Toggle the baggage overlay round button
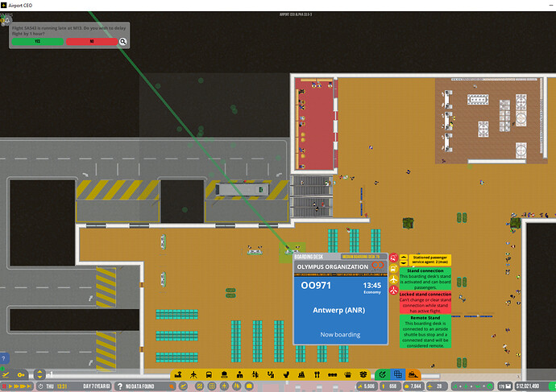Image resolution: width=556 pixels, height=392 pixels. (x=249, y=386)
